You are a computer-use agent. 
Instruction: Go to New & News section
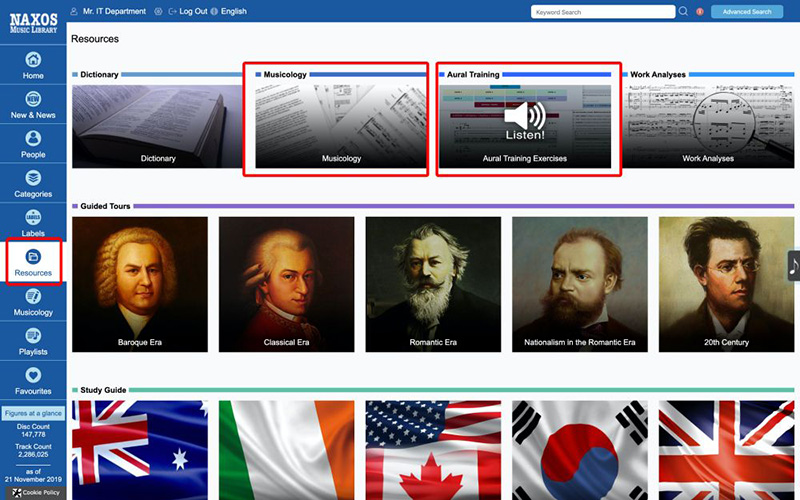point(33,104)
